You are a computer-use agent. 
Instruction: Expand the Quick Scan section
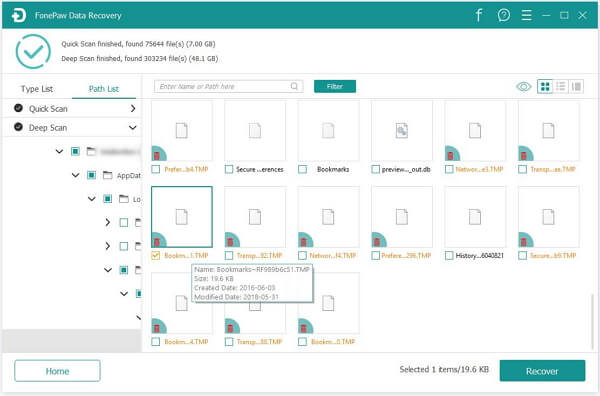click(x=133, y=108)
